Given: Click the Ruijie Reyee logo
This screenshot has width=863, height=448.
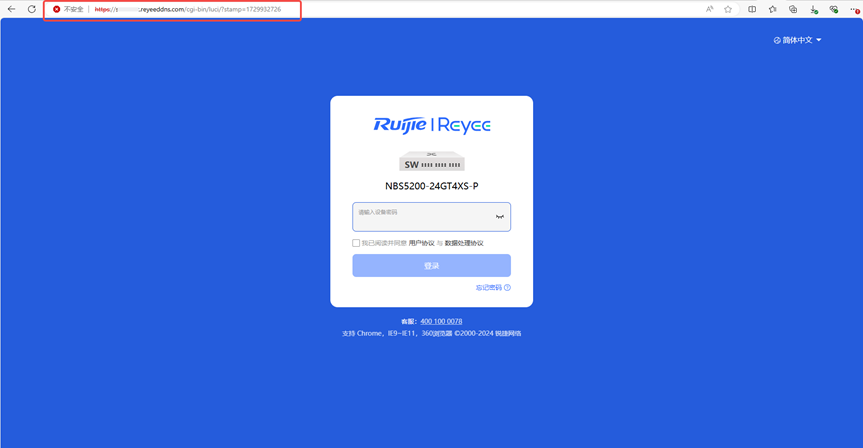Looking at the screenshot, I should pos(432,125).
